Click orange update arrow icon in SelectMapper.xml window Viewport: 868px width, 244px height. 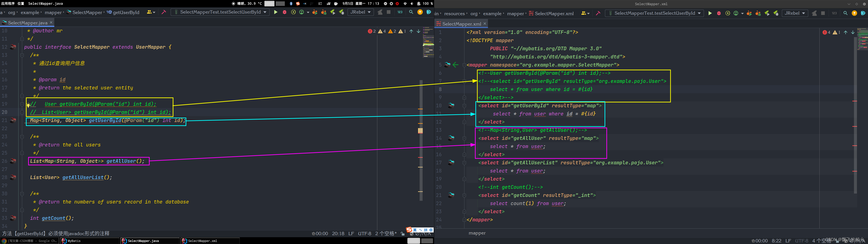click(854, 13)
